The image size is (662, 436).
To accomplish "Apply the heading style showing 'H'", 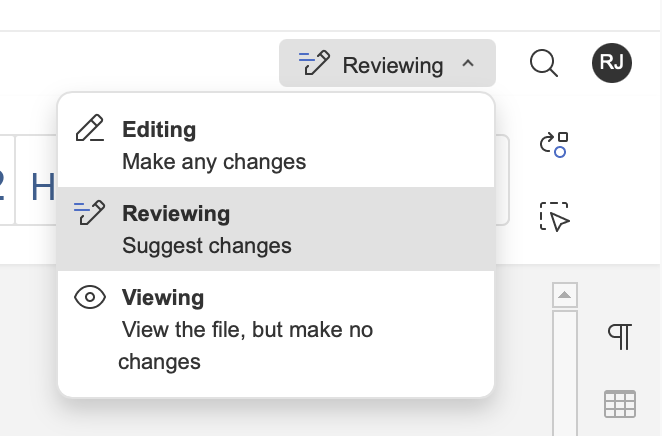I will [42, 187].
